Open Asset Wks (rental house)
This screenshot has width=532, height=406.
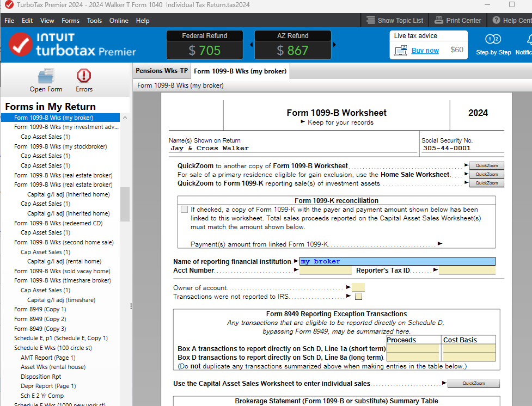point(53,367)
